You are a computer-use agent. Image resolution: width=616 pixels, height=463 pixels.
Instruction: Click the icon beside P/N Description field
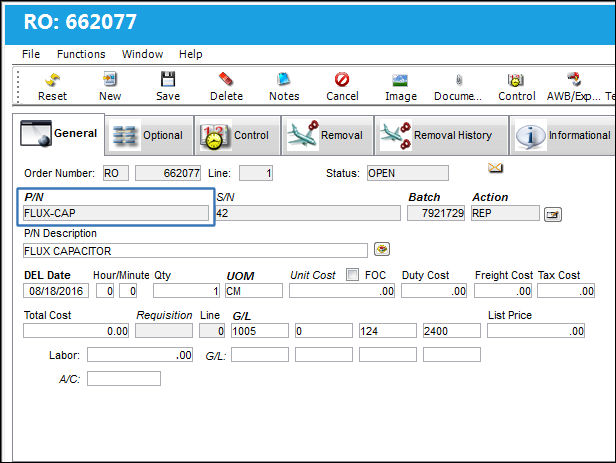(382, 249)
